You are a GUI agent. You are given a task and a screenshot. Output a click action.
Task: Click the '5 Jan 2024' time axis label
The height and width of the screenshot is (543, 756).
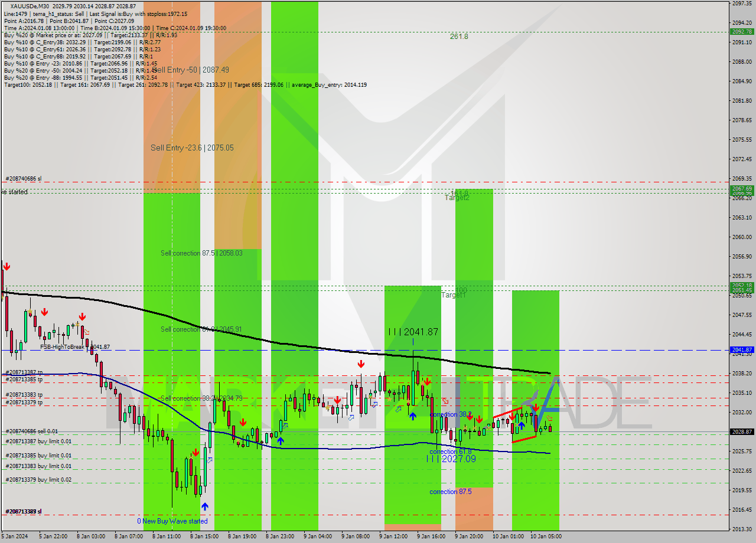pos(14,537)
